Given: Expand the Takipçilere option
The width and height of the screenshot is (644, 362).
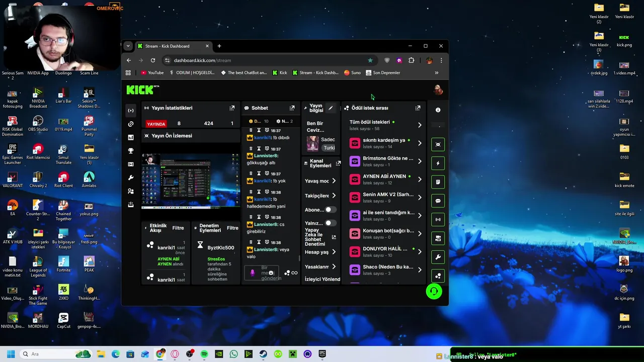Looking at the screenshot, I should (x=334, y=196).
